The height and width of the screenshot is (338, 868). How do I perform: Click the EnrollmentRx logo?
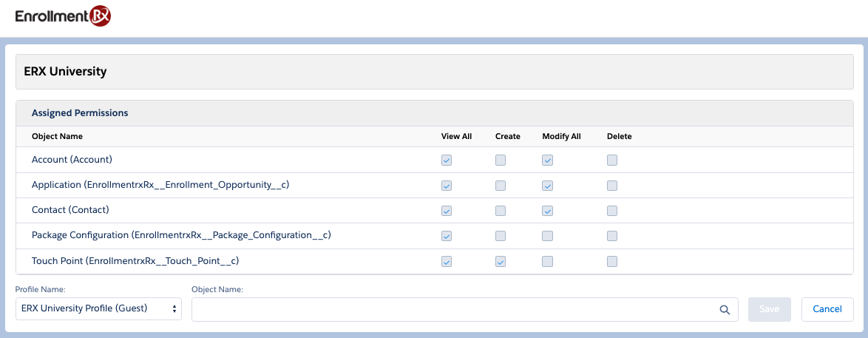(x=63, y=17)
